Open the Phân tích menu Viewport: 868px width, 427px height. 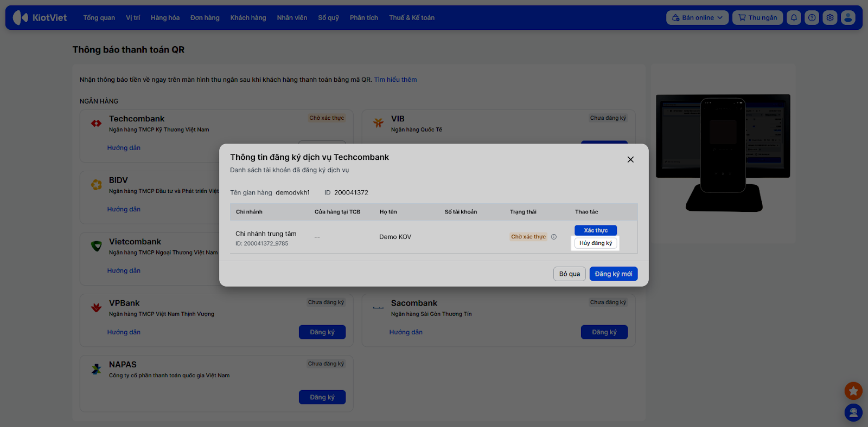364,18
